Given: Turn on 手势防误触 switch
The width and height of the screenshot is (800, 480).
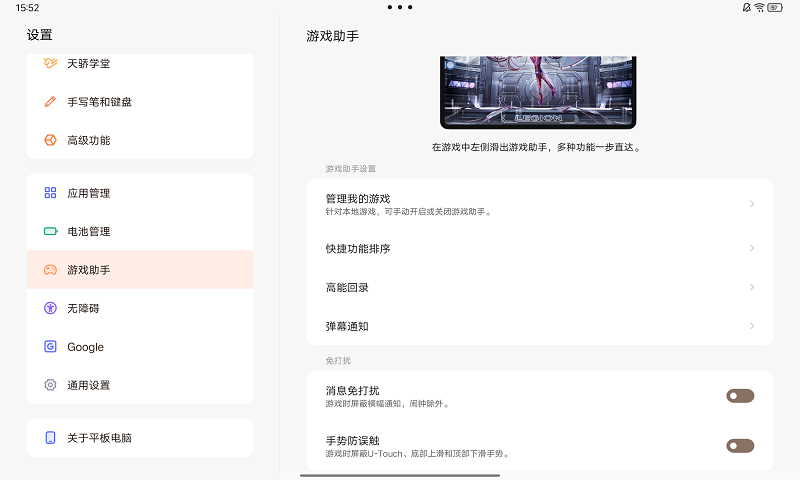Looking at the screenshot, I should [739, 446].
